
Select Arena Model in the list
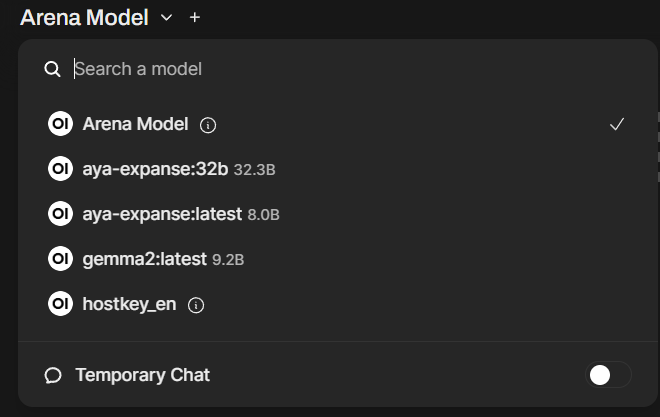(x=135, y=125)
